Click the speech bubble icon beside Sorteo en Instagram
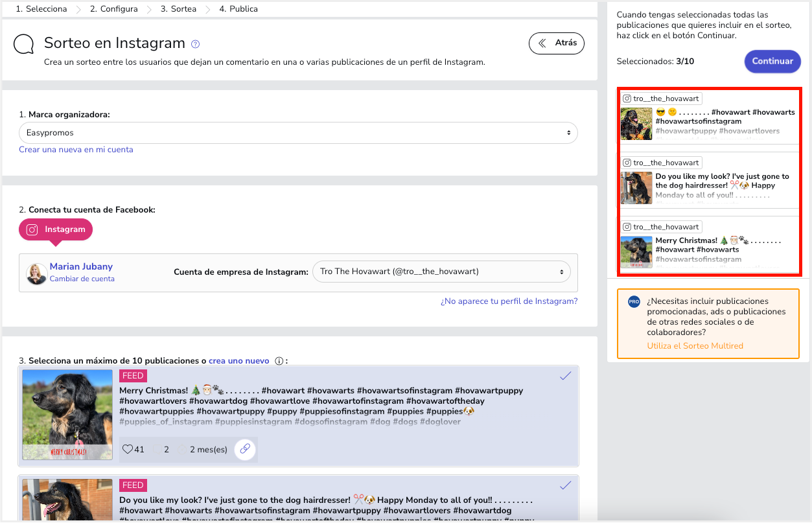Screen dimensions: 812x523 point(24,44)
